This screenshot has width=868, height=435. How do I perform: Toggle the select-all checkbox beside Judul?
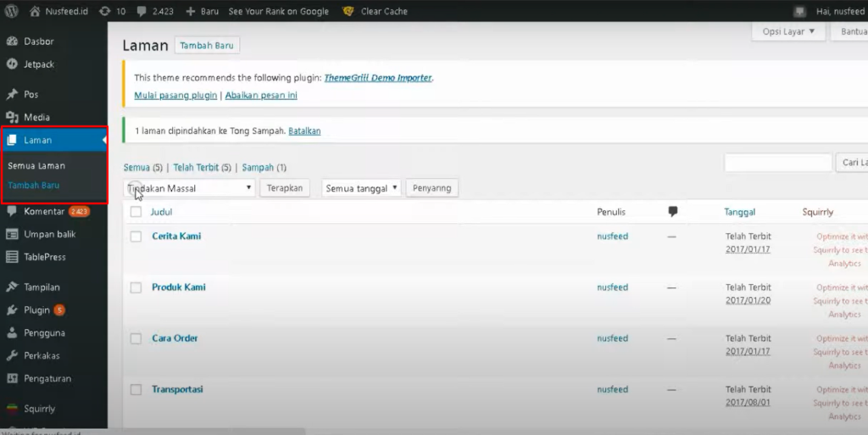[x=136, y=212]
